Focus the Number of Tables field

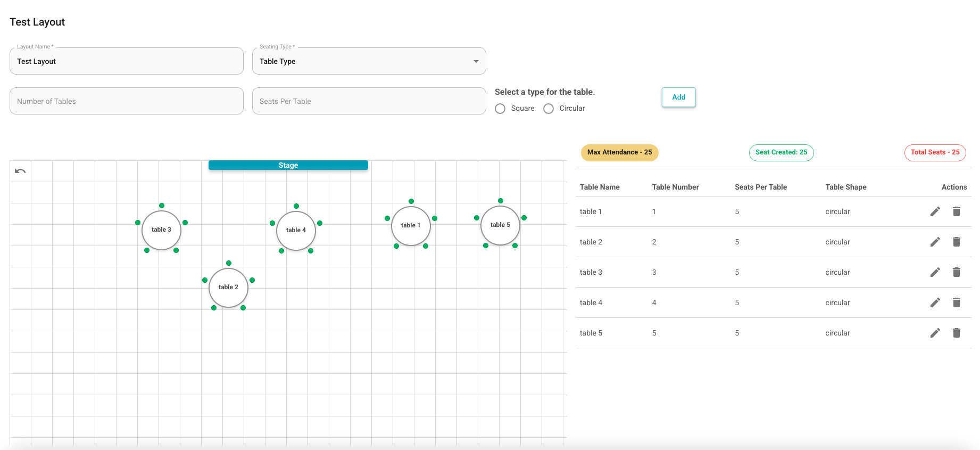coord(127,101)
